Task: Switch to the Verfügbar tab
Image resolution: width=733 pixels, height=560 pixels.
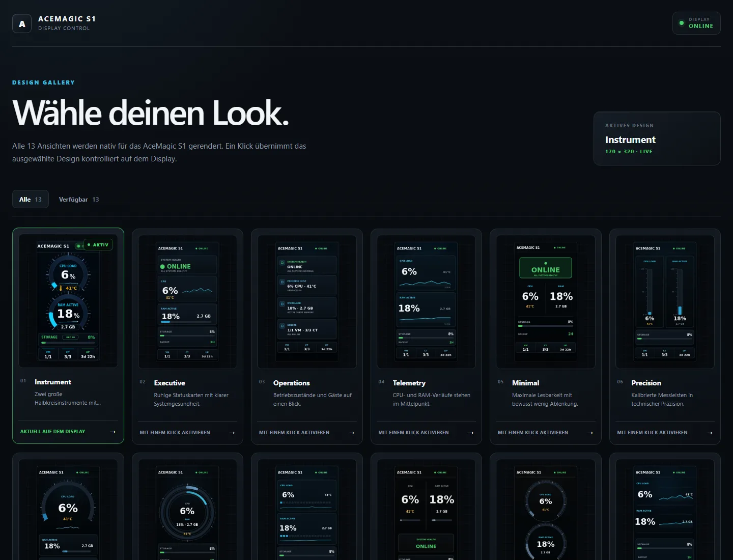Action: coord(79,199)
